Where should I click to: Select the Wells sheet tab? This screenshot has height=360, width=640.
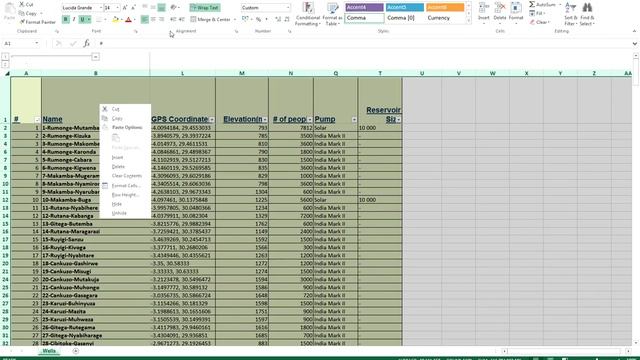[x=49, y=351]
